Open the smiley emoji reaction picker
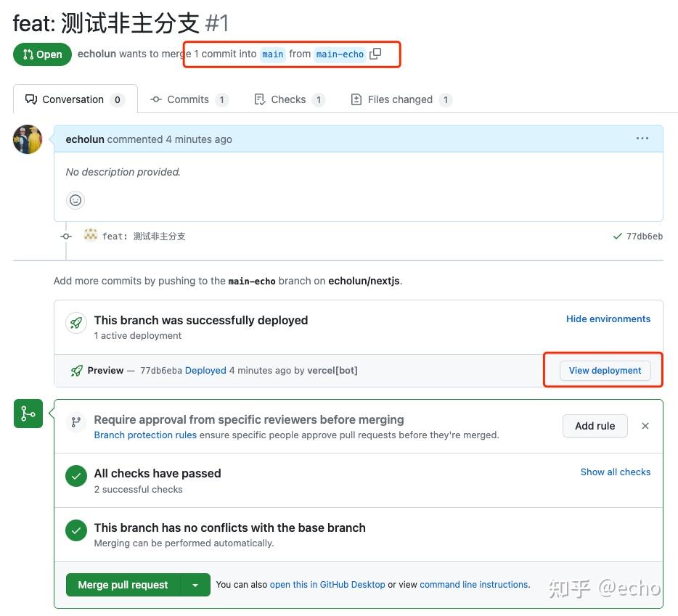Screen dimensions: 678x616 (75, 200)
